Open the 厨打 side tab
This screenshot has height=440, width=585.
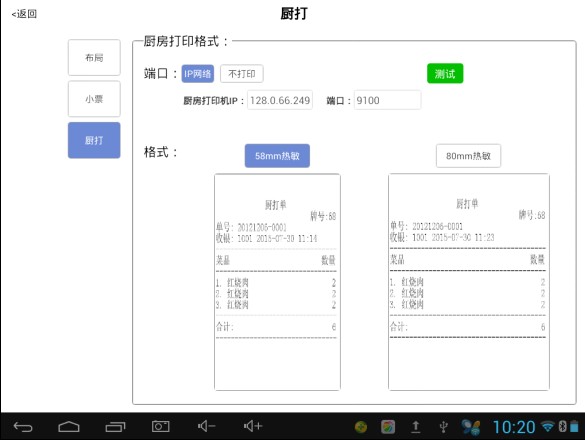(x=94, y=140)
